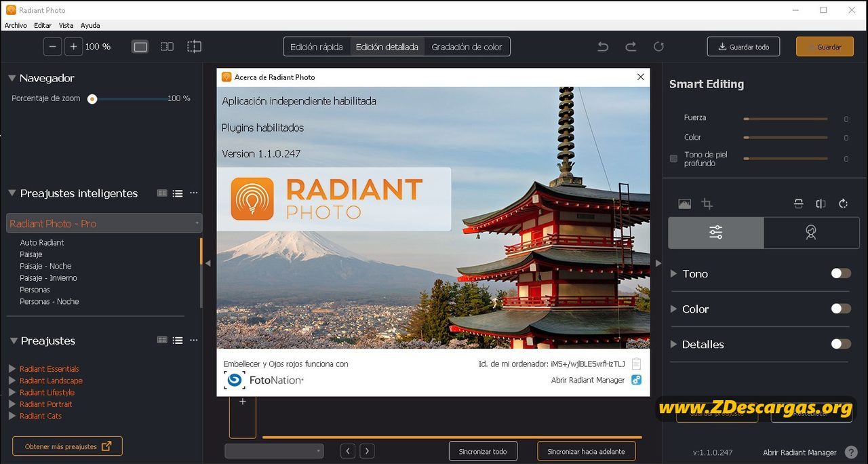Open Preajustes panel more options menu
This screenshot has height=464, width=868.
[x=194, y=341]
